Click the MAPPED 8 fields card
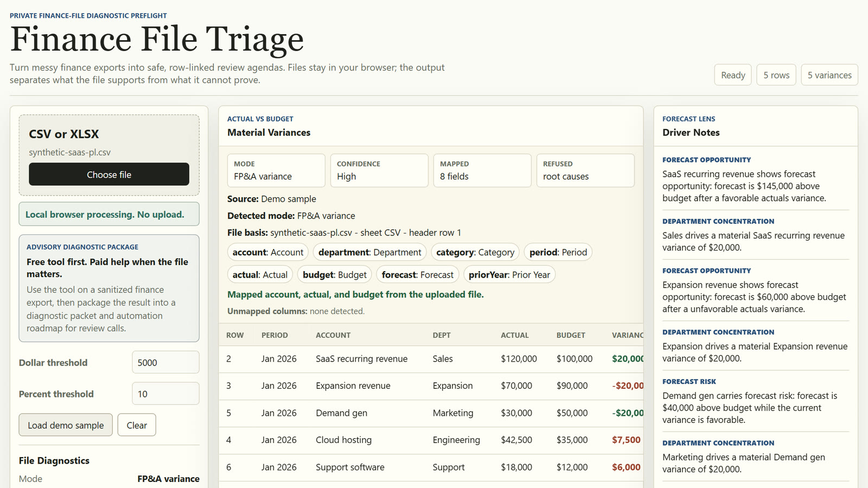This screenshot has width=868, height=488. (482, 170)
